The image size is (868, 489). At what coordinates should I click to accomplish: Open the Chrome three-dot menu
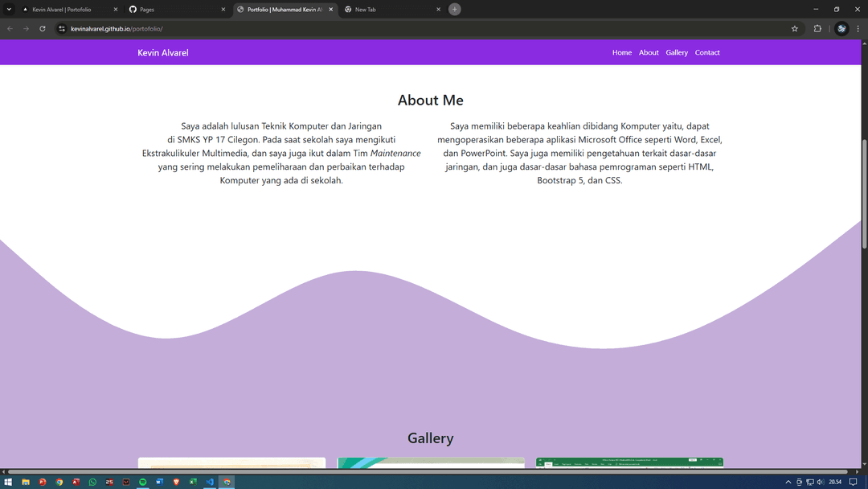(x=859, y=28)
